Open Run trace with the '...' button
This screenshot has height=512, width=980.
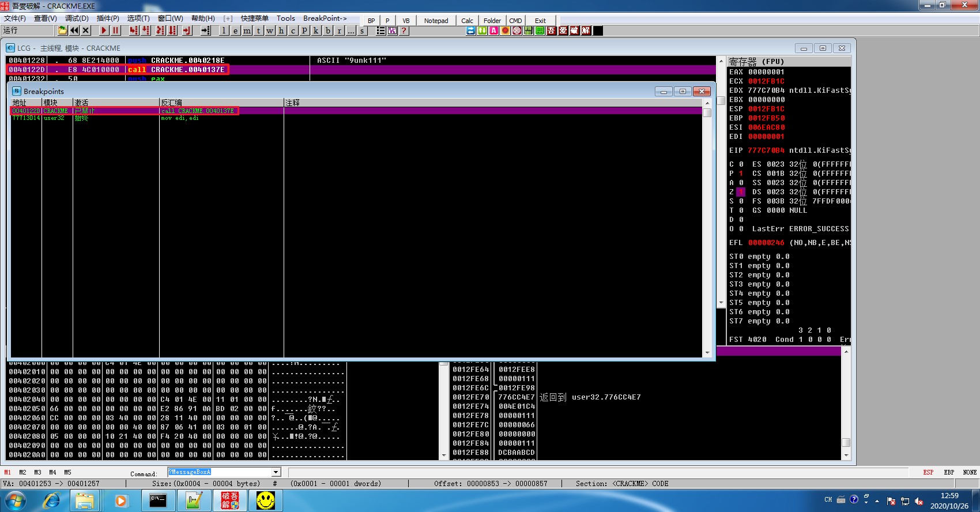pyautogui.click(x=350, y=31)
